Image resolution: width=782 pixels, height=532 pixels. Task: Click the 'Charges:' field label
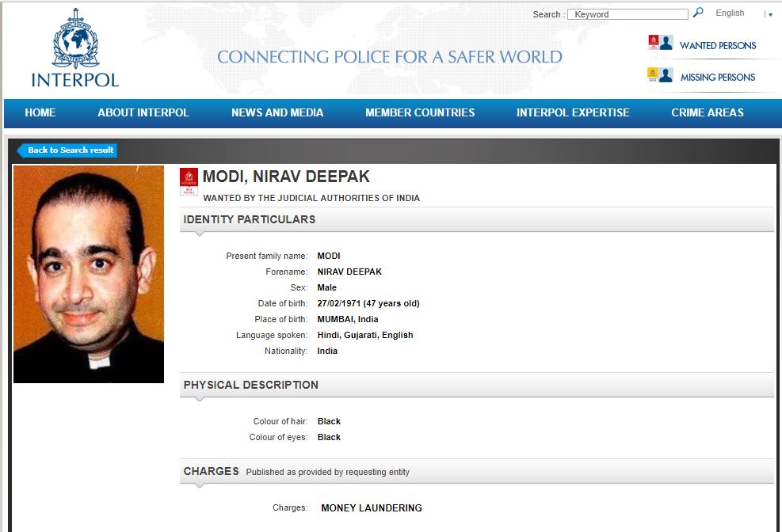(290, 508)
